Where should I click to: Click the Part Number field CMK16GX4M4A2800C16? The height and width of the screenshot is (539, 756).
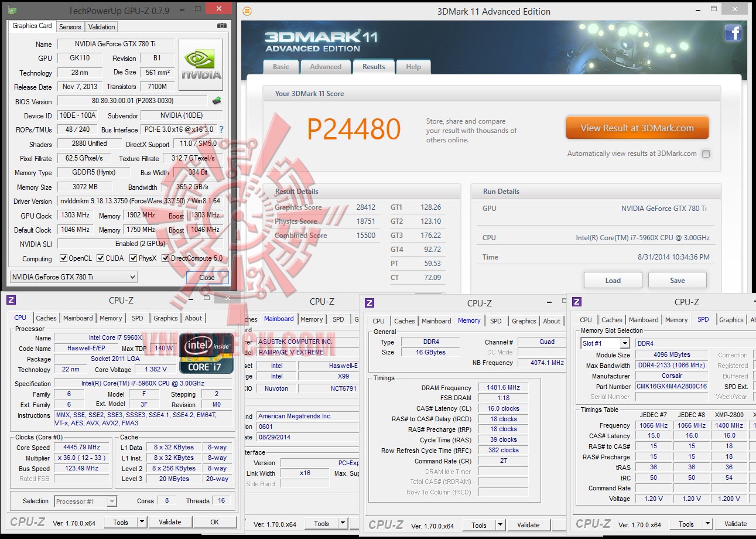pos(672,387)
